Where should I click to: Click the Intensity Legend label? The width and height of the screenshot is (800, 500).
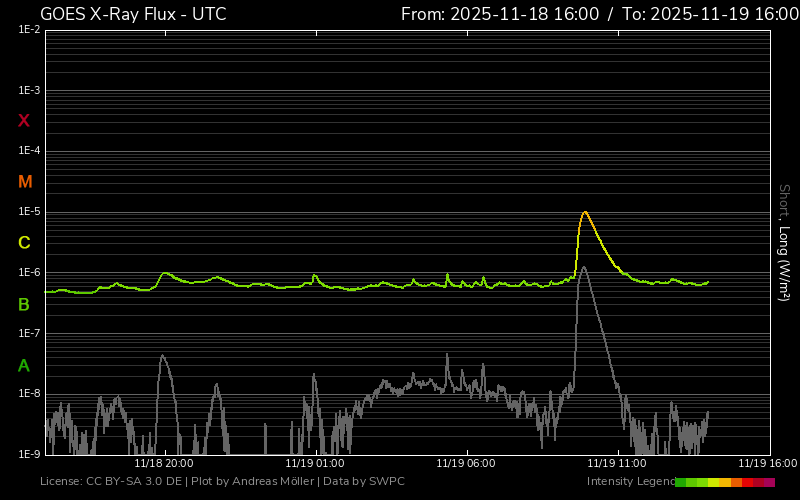coord(630,482)
